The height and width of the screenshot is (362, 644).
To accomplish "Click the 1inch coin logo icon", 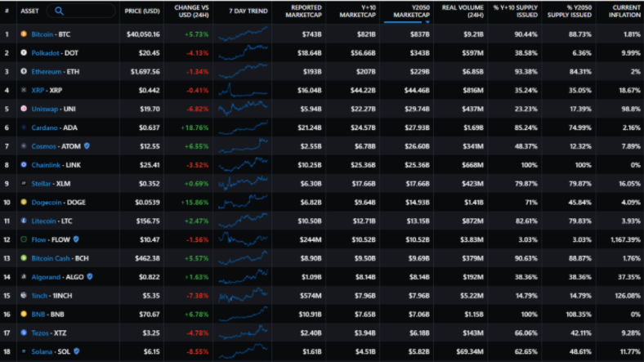I will point(24,296).
